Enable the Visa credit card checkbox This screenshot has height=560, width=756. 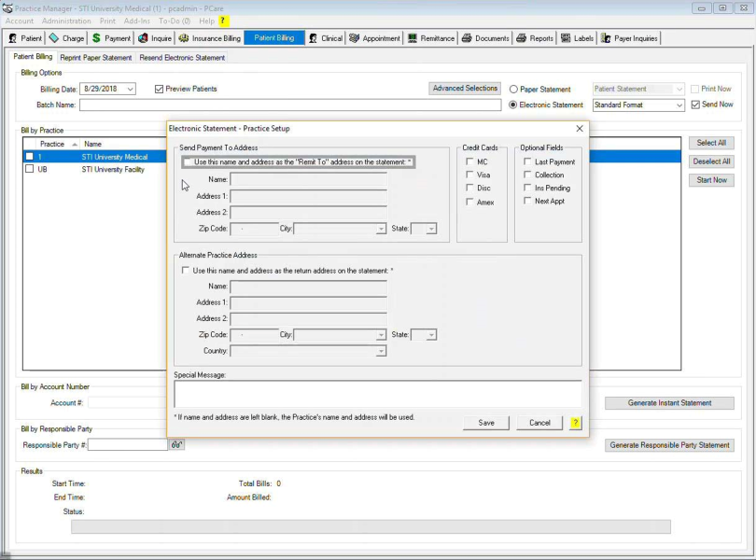pos(469,175)
